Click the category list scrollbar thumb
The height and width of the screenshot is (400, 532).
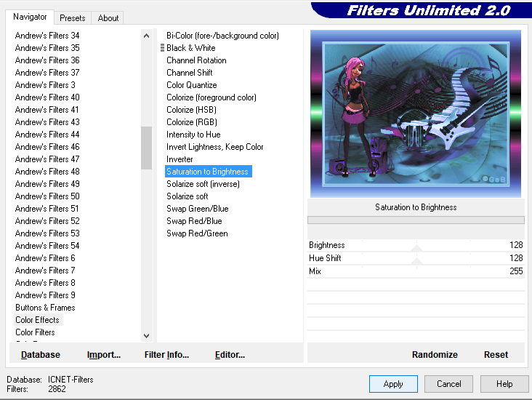pyautogui.click(x=146, y=148)
